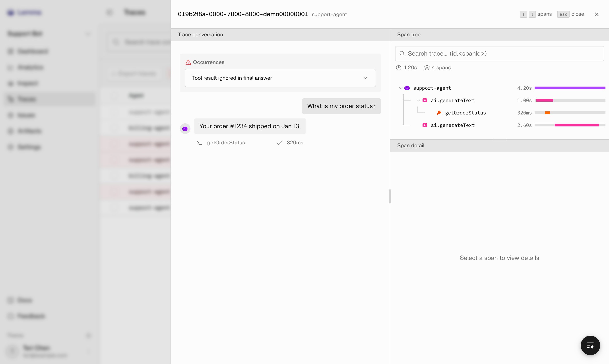Click the esc close key hint
The width and height of the screenshot is (609, 364).
click(563, 14)
